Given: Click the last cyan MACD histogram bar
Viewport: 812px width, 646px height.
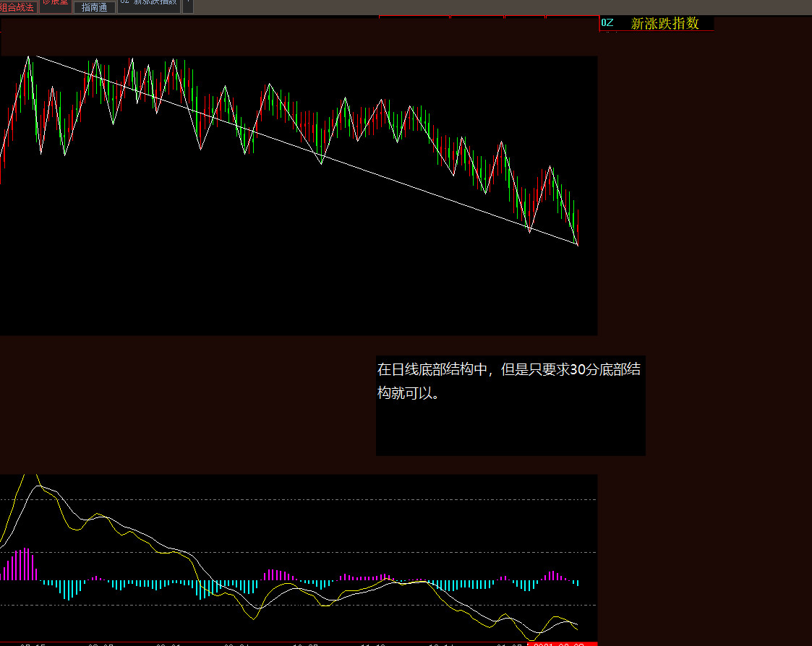Looking at the screenshot, I should 577,582.
